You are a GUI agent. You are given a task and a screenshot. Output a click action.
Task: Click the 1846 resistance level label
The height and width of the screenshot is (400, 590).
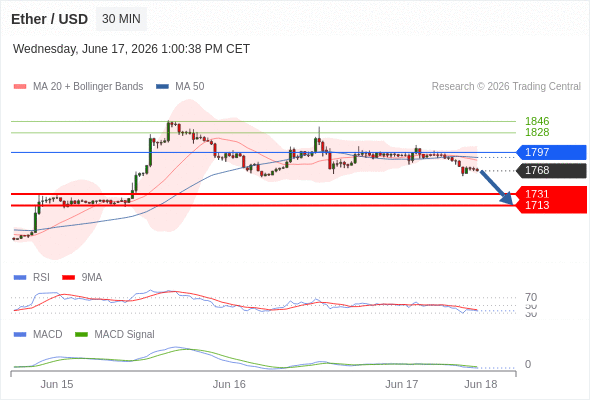pyautogui.click(x=537, y=121)
